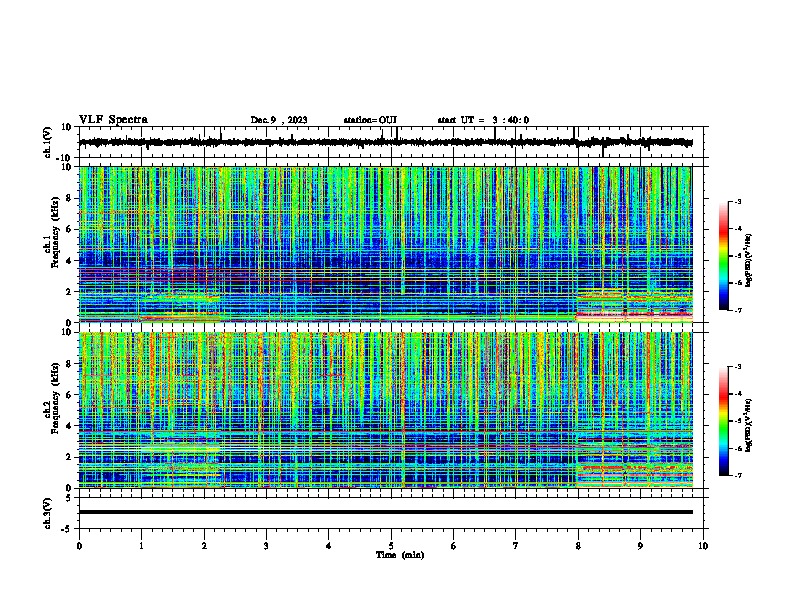The image size is (792, 612).
Task: Click the "-7" label below ch.1 colorbar
Action: click(738, 310)
